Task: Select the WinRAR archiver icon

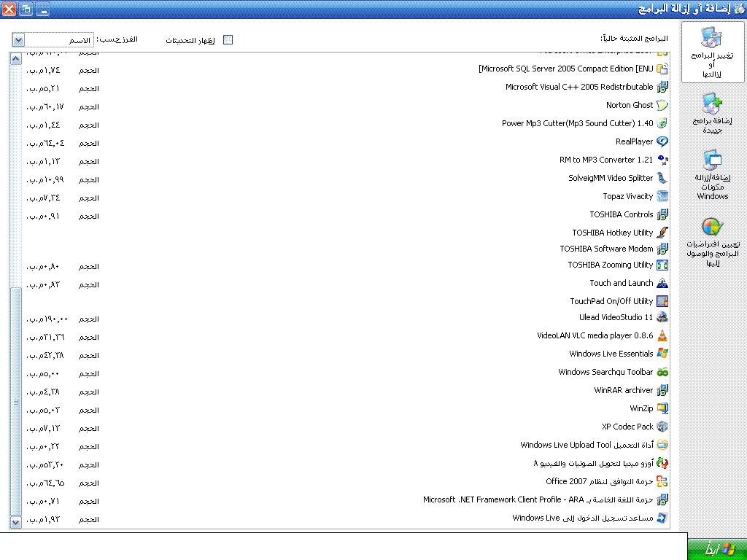Action: tap(662, 391)
